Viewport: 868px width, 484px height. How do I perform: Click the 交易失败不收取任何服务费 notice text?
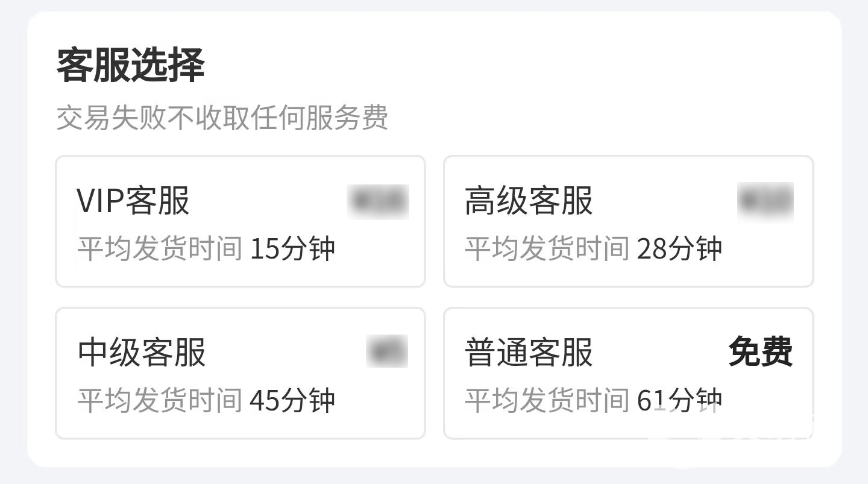(222, 118)
